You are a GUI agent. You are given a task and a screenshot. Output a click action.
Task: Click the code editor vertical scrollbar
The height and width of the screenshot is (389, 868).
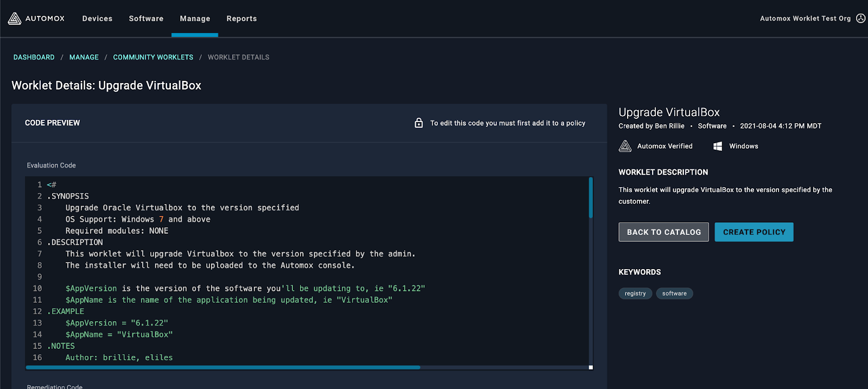click(x=591, y=197)
